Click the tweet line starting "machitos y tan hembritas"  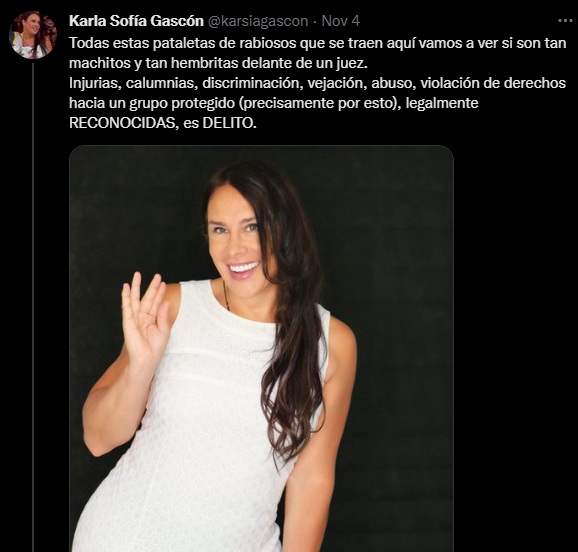[218, 63]
